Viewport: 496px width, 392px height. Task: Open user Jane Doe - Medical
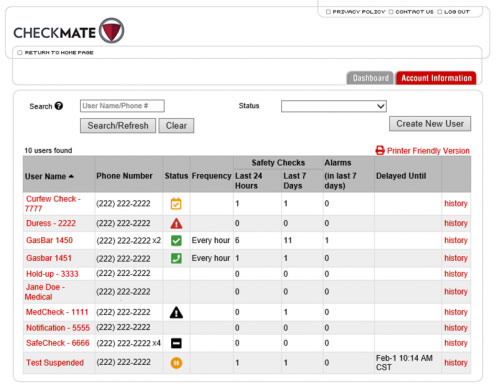pos(45,292)
